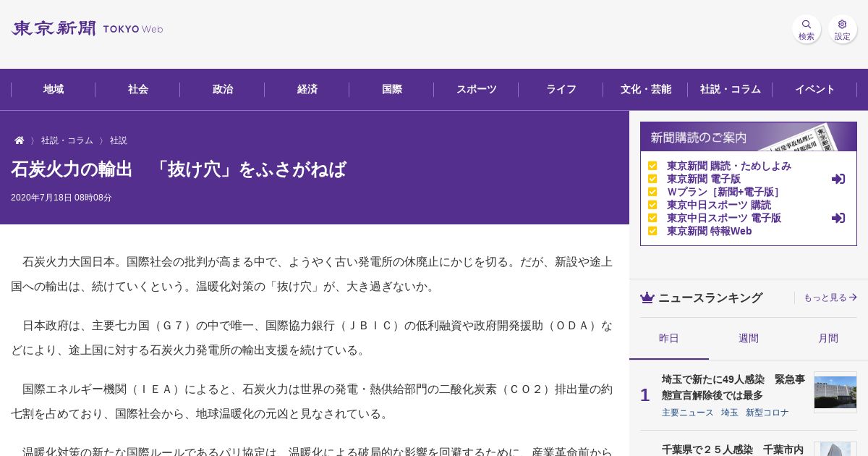Click the login arrow beside 東京新聞 電子版
Image resolution: width=868 pixels, height=456 pixels.
click(x=838, y=179)
